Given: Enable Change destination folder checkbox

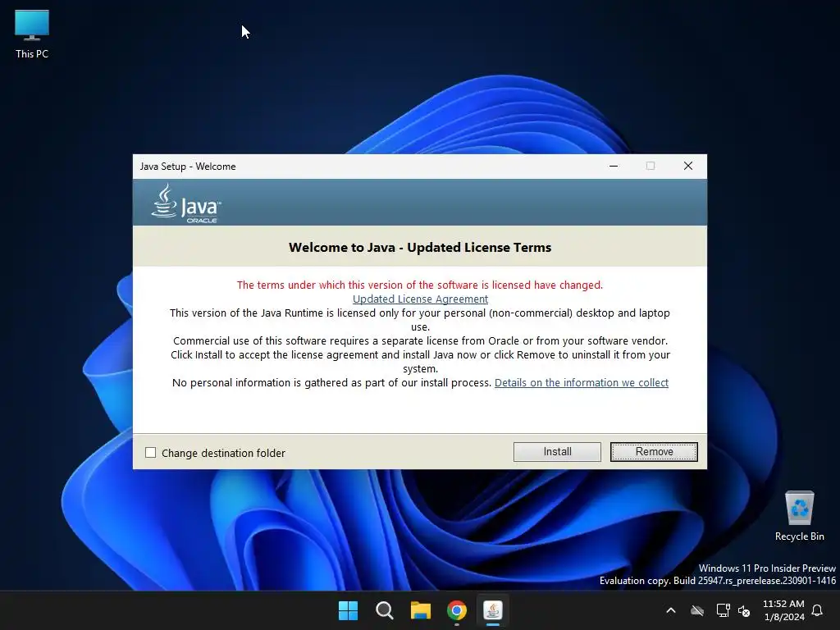Looking at the screenshot, I should click(x=151, y=453).
